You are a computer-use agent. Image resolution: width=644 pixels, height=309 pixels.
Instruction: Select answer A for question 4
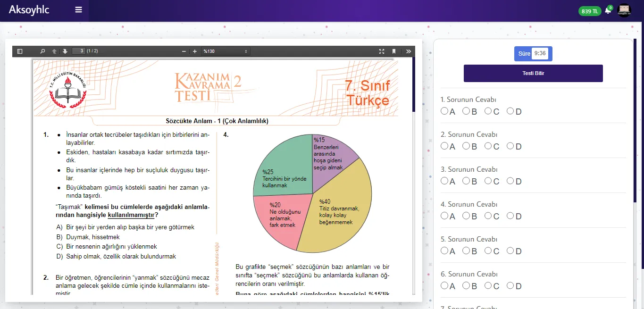444,216
